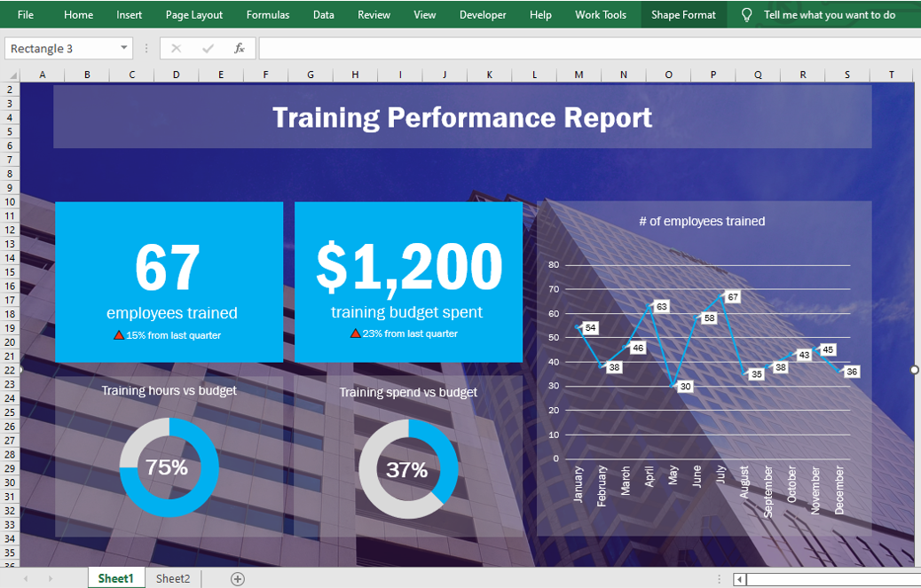Open the View ribbon tab
Screen dimensions: 921x588
424,15
